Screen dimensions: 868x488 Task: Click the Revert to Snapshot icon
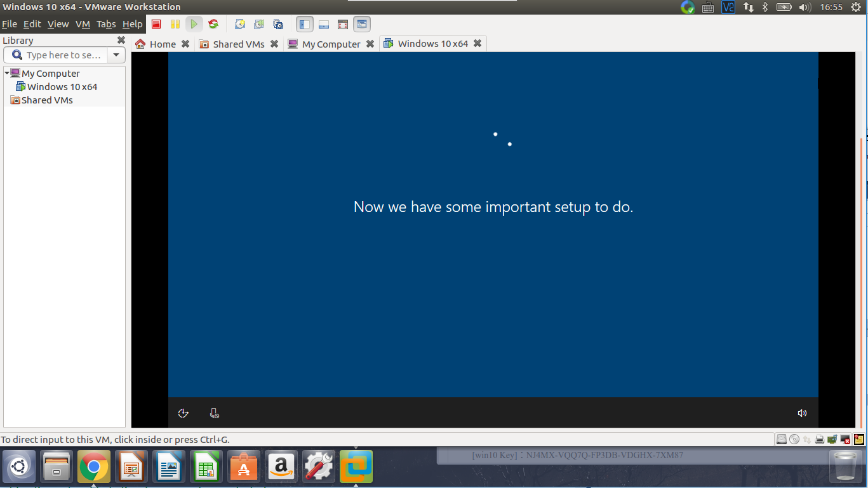tap(259, 25)
